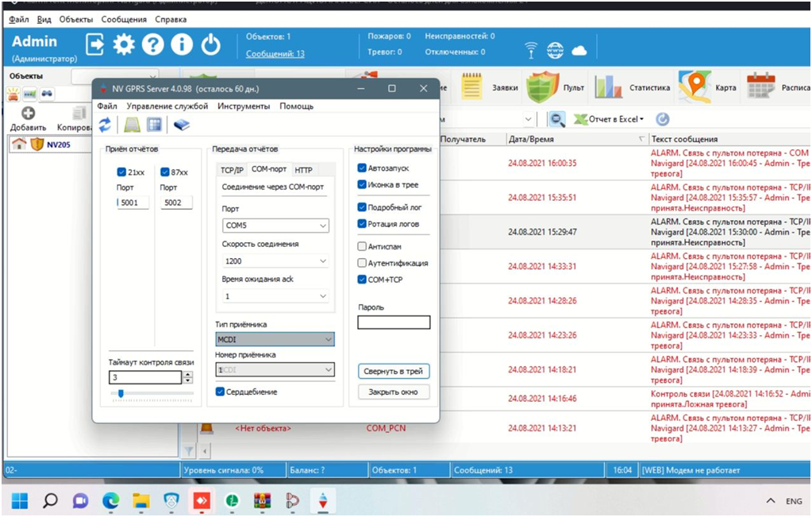The image size is (812, 517).
Task: Open File Explorer from taskbar
Action: pyautogui.click(x=140, y=501)
